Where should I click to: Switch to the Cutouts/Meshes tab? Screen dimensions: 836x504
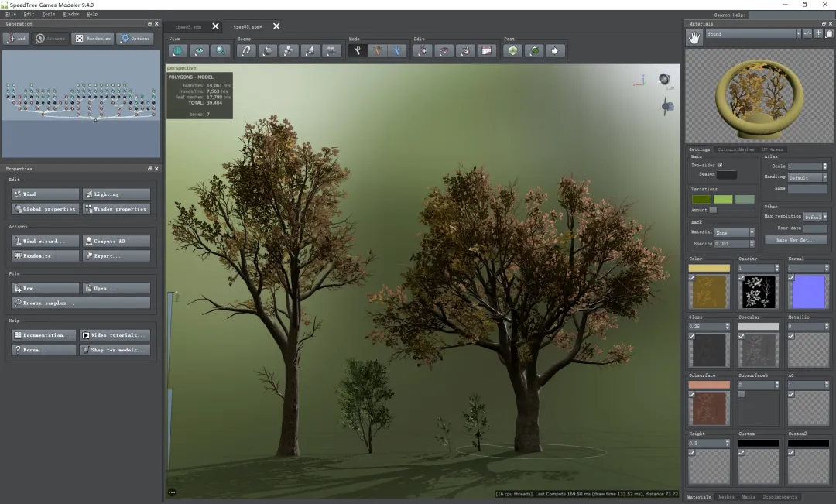pyautogui.click(x=735, y=149)
